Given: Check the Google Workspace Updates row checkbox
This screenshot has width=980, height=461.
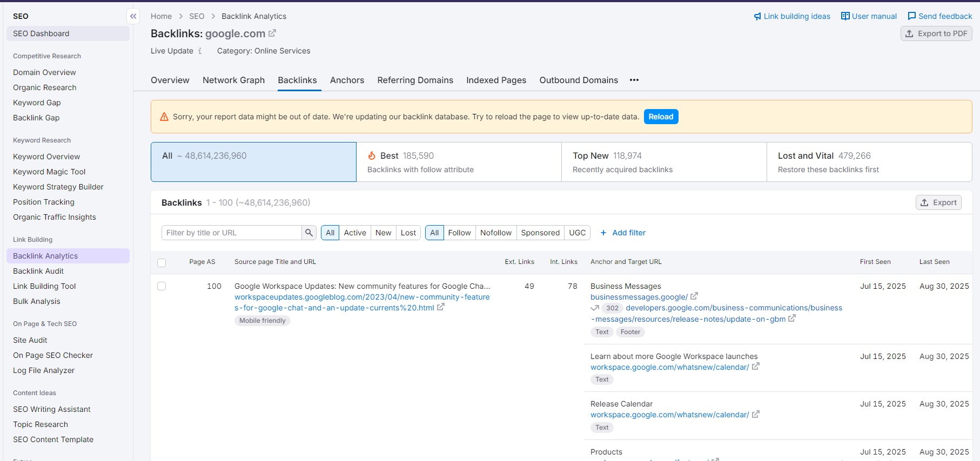Looking at the screenshot, I should [x=162, y=286].
